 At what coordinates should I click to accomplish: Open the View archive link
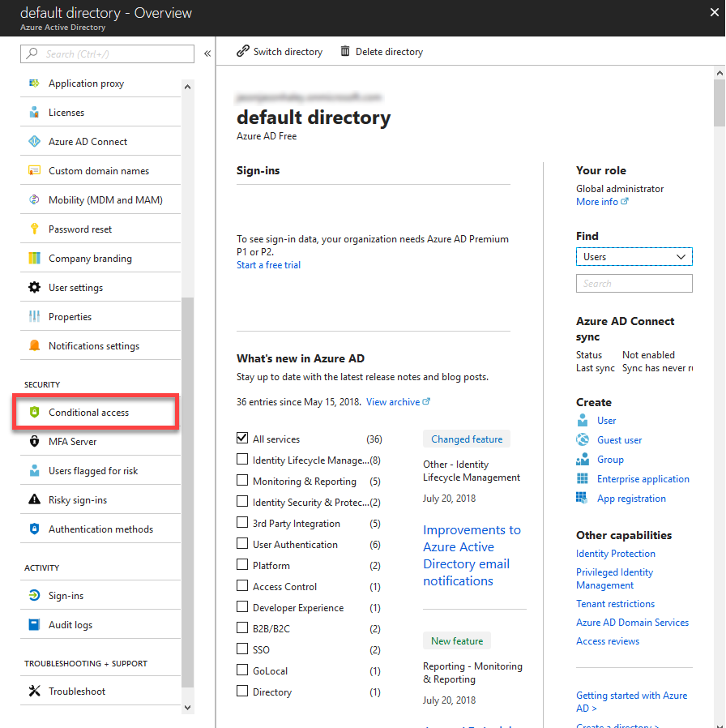(x=398, y=402)
